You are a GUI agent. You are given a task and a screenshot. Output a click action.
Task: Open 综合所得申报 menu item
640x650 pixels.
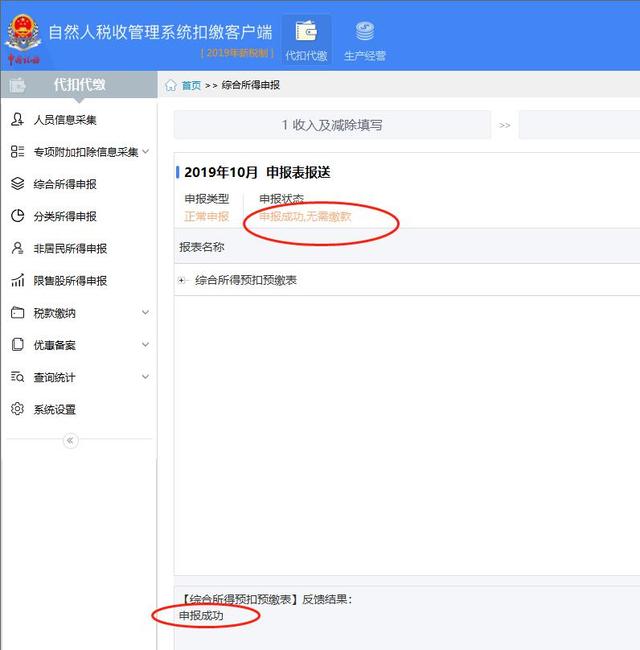click(x=65, y=184)
